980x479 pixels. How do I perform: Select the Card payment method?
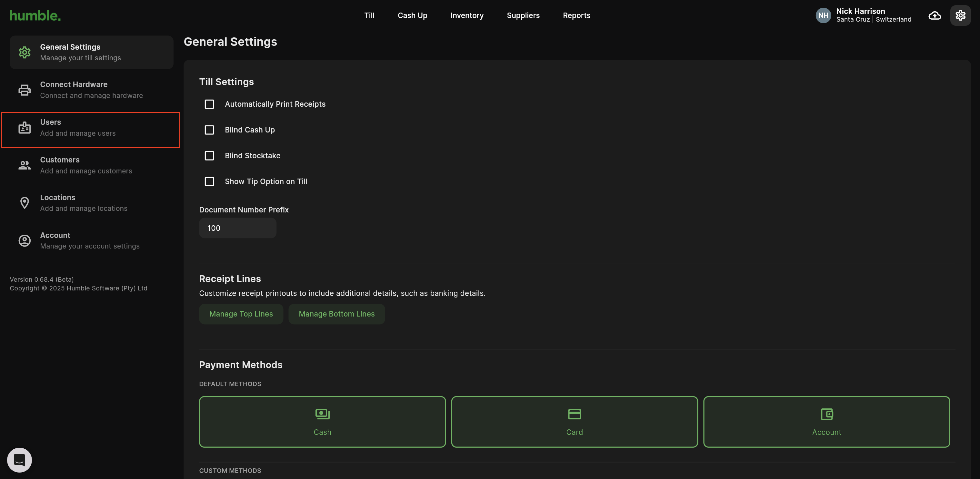(x=574, y=422)
